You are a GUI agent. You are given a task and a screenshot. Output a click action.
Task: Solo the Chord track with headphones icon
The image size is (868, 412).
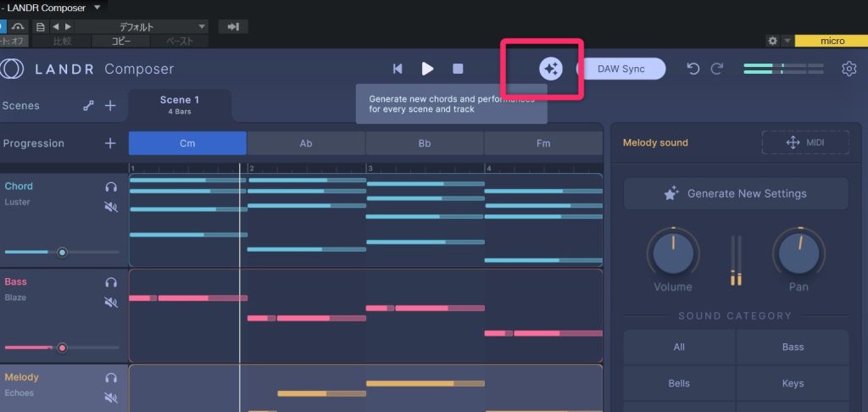point(111,187)
